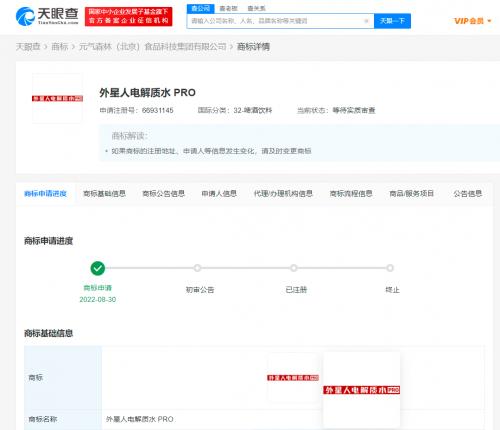500x430 pixels.
Task: Select the 查公司 search tab
Action: click(200, 9)
